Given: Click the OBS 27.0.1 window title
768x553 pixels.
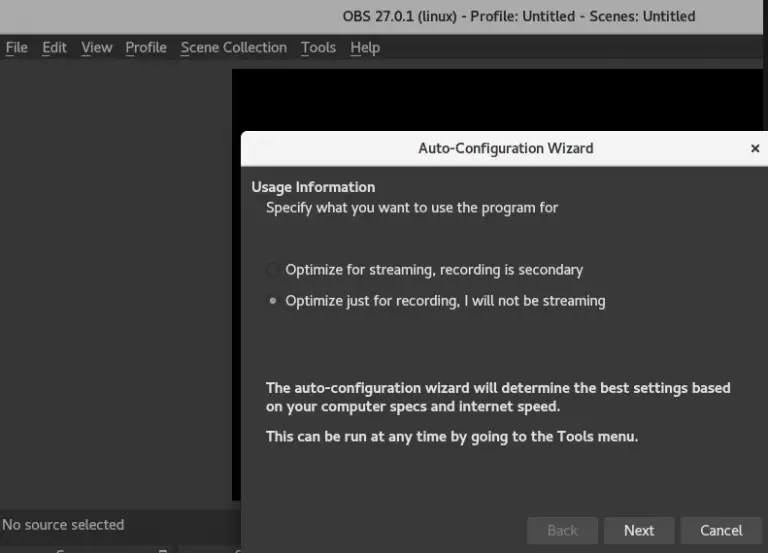Looking at the screenshot, I should point(519,16).
